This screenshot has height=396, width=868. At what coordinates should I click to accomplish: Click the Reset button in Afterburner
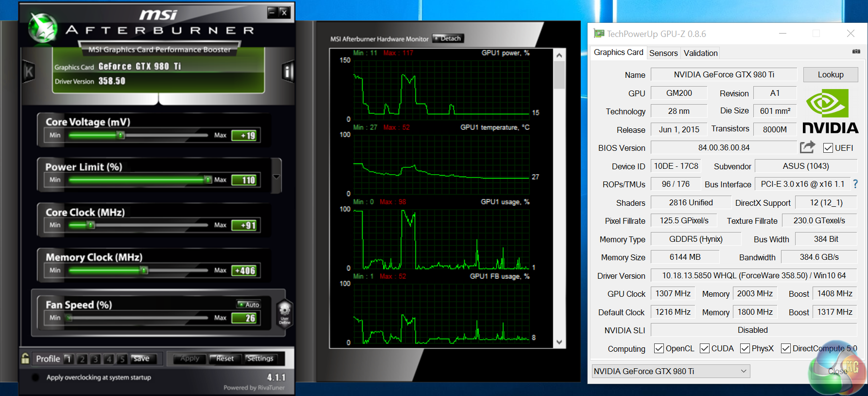[225, 359]
